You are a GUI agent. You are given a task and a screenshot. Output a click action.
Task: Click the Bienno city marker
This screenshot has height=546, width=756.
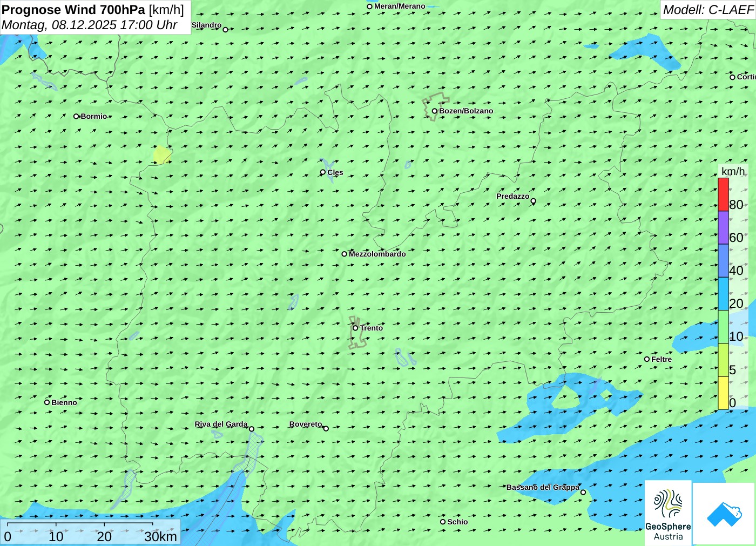(47, 402)
